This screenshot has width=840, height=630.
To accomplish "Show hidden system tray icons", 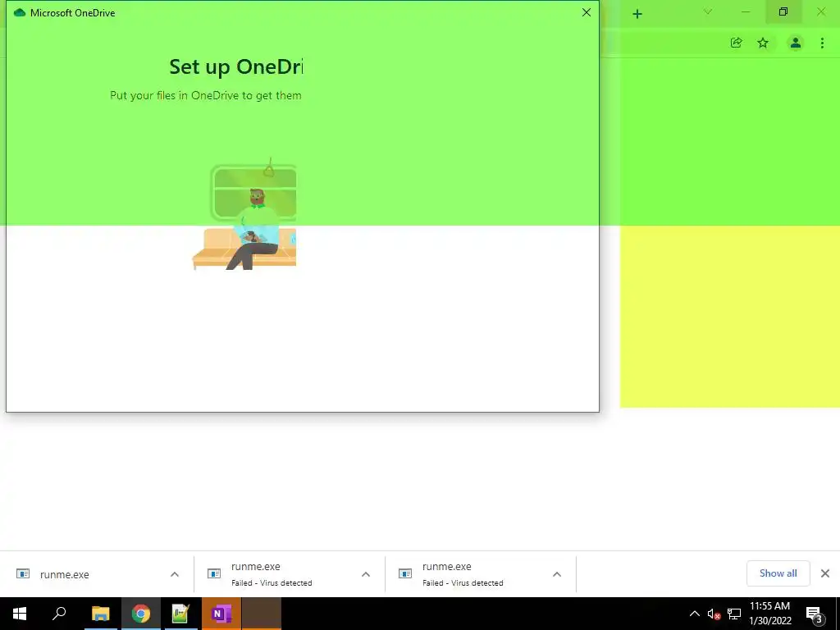I will (694, 614).
